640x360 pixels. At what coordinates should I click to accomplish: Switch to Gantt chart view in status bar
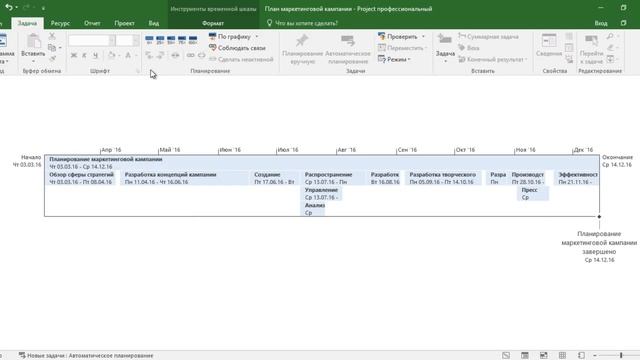point(506,355)
